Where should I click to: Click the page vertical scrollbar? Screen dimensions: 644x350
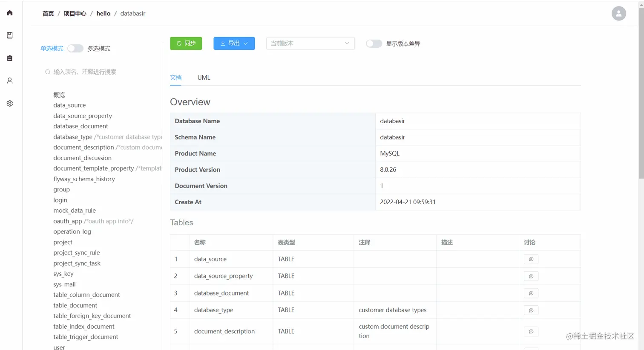click(641, 94)
